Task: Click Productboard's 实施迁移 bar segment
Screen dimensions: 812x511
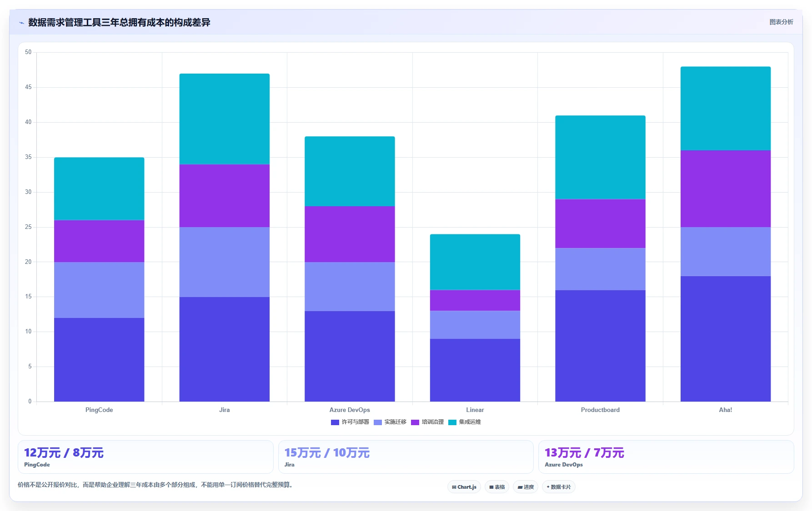Action: pos(600,269)
